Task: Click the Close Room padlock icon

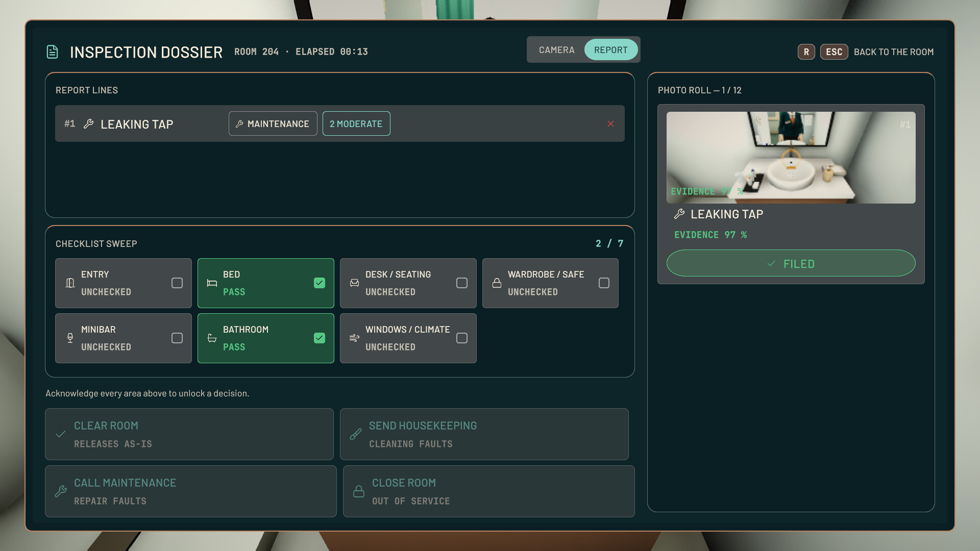Action: [x=359, y=491]
